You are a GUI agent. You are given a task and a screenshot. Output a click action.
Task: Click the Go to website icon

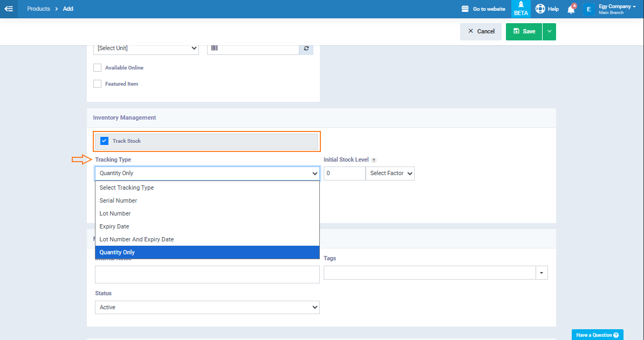click(x=465, y=9)
